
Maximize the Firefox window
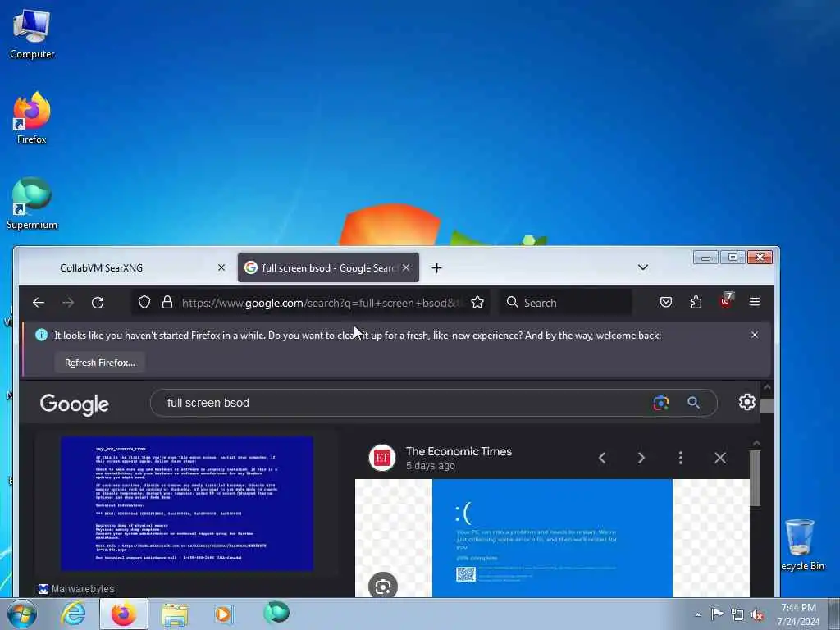tap(733, 258)
